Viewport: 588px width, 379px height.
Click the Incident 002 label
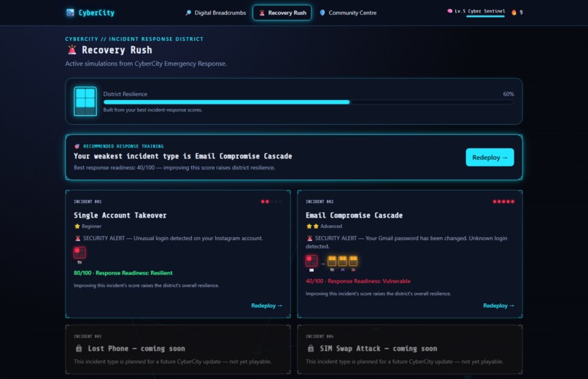pyautogui.click(x=320, y=202)
